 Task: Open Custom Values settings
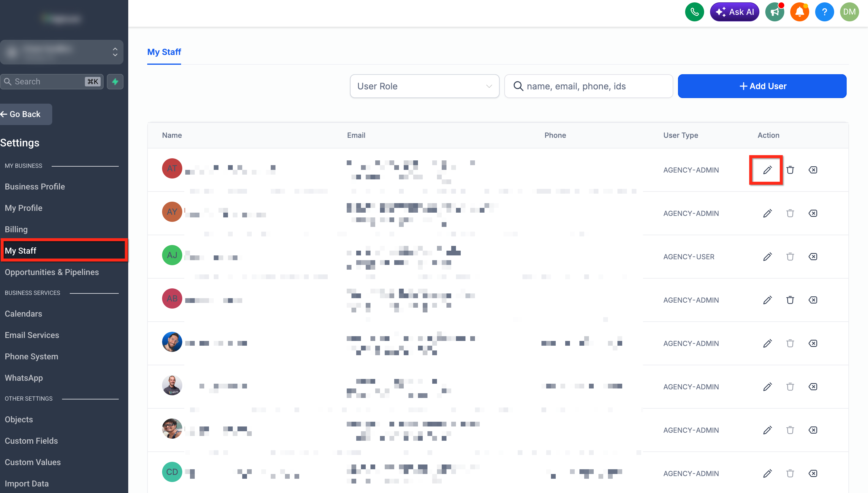pyautogui.click(x=33, y=462)
